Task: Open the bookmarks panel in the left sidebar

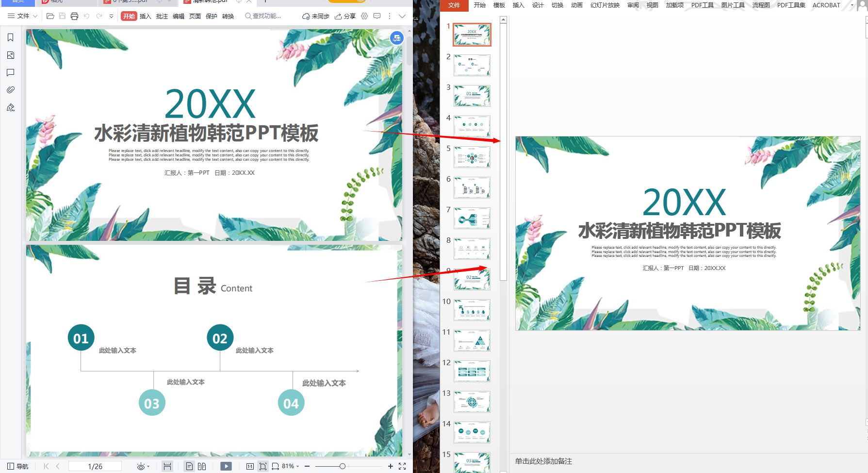Action: (10, 37)
